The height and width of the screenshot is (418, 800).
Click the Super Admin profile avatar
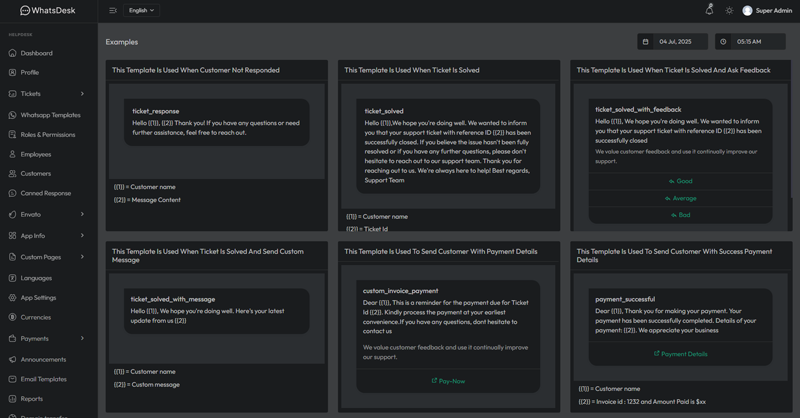click(747, 10)
